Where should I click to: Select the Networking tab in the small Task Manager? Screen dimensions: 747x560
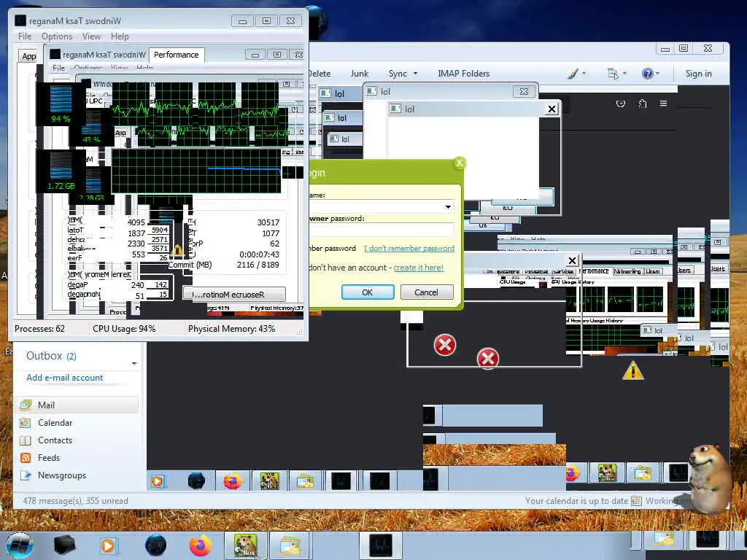tap(627, 271)
